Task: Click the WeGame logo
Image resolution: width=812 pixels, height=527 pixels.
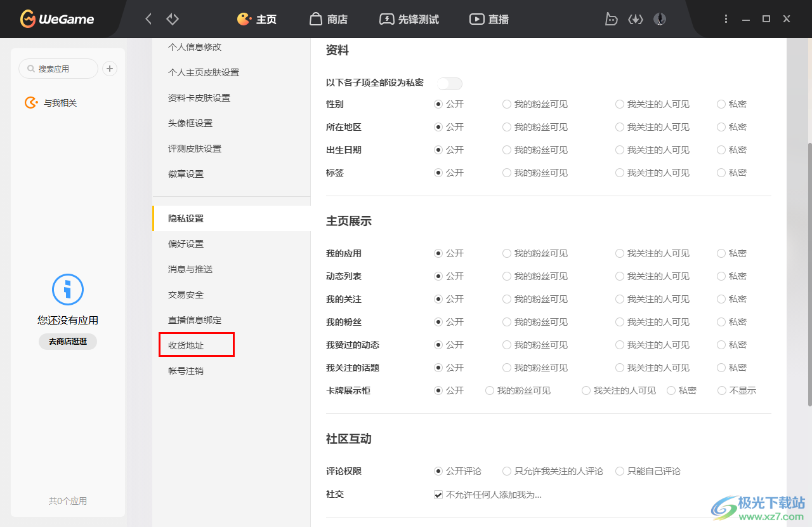Action: coord(56,19)
